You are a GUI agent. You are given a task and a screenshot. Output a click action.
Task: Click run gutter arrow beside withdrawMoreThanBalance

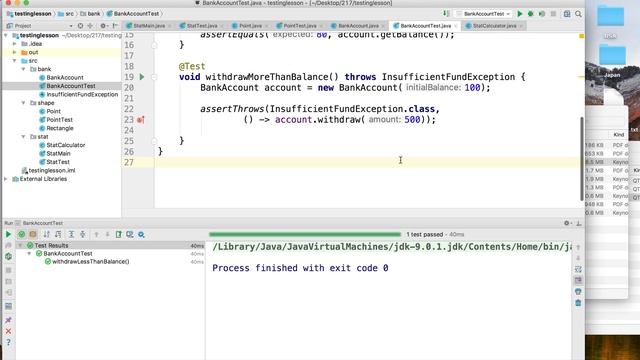coord(142,77)
